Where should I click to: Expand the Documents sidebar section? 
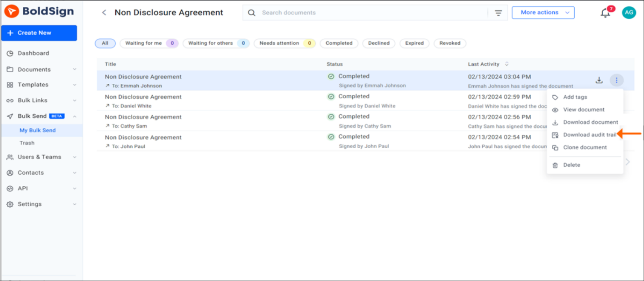coord(75,69)
